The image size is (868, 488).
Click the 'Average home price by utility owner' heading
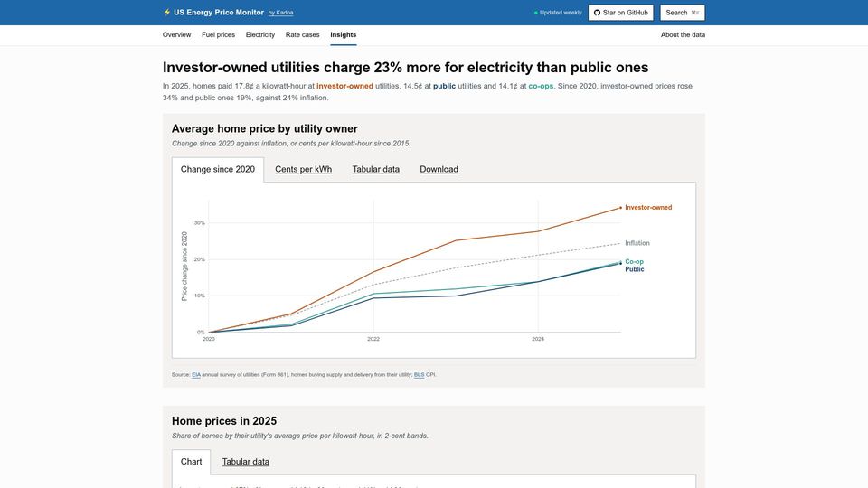point(265,128)
